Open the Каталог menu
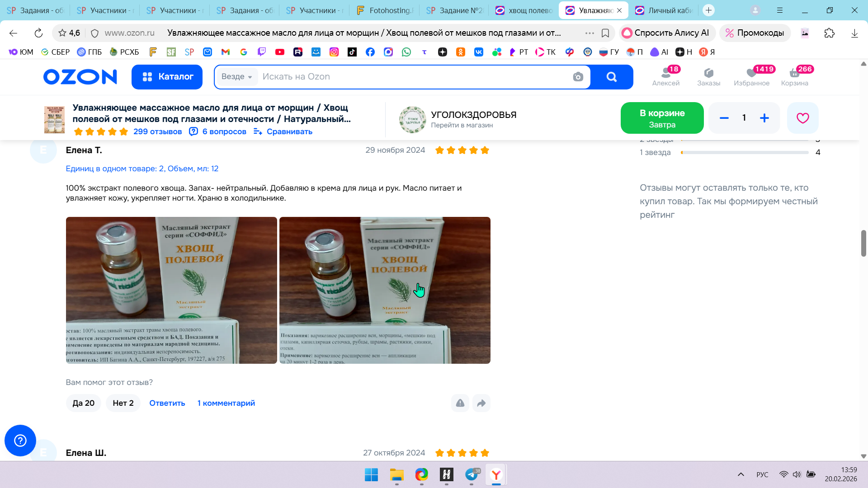This screenshot has width=868, height=488. coord(167,77)
